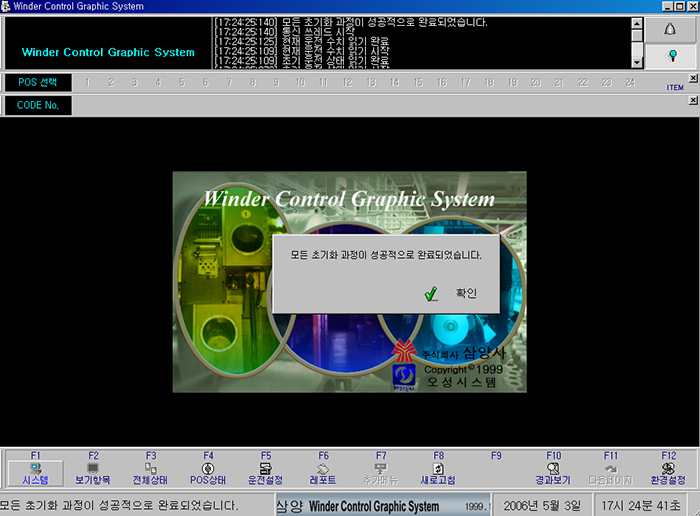
Task: Open the 레포트 report icon (F6)
Action: click(323, 472)
